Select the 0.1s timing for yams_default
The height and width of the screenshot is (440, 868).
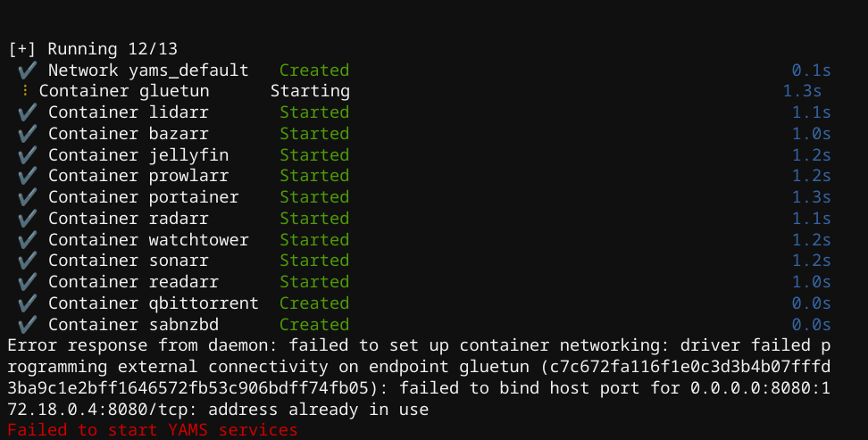[x=811, y=70]
